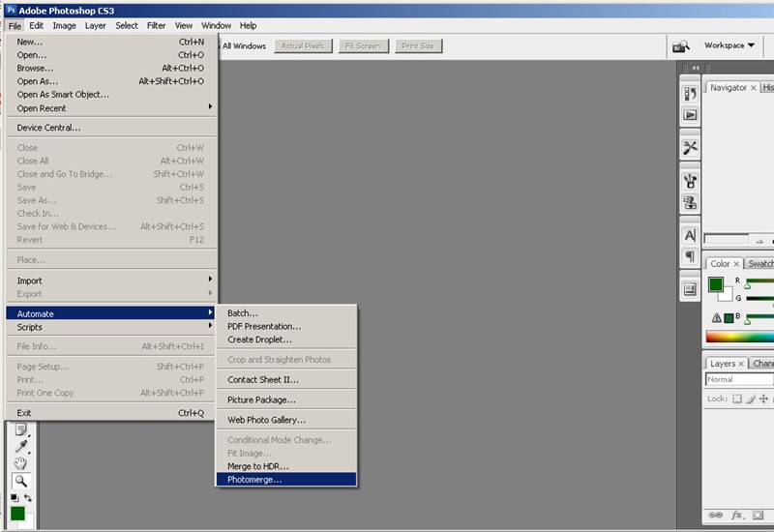The image size is (774, 532).
Task: Choose Batch from the Automate submenu
Action: point(286,312)
